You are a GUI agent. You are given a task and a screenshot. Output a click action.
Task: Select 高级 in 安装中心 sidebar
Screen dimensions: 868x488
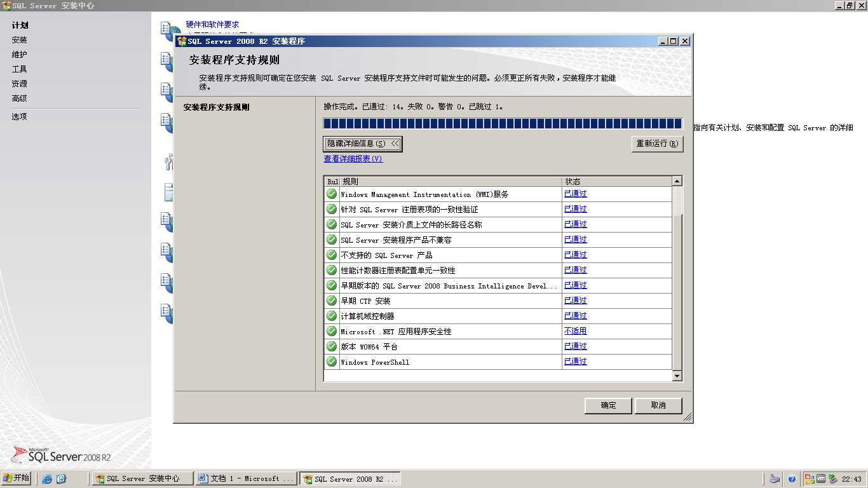tap(20, 98)
